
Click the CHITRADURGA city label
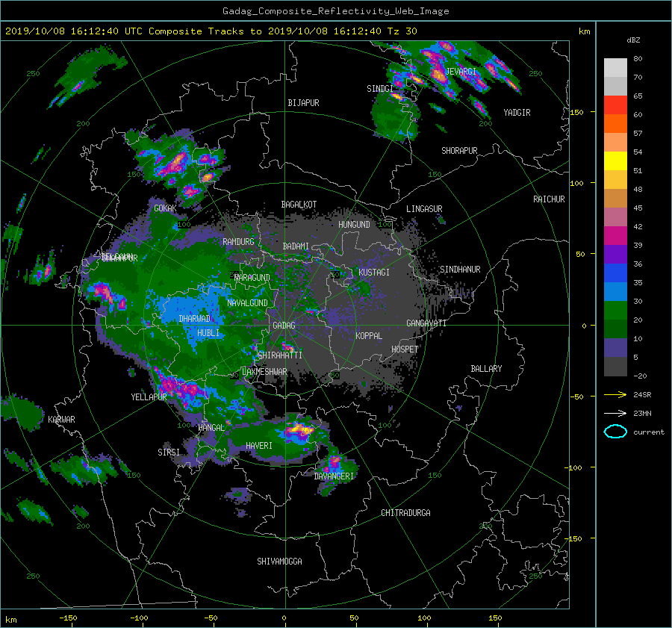405,513
